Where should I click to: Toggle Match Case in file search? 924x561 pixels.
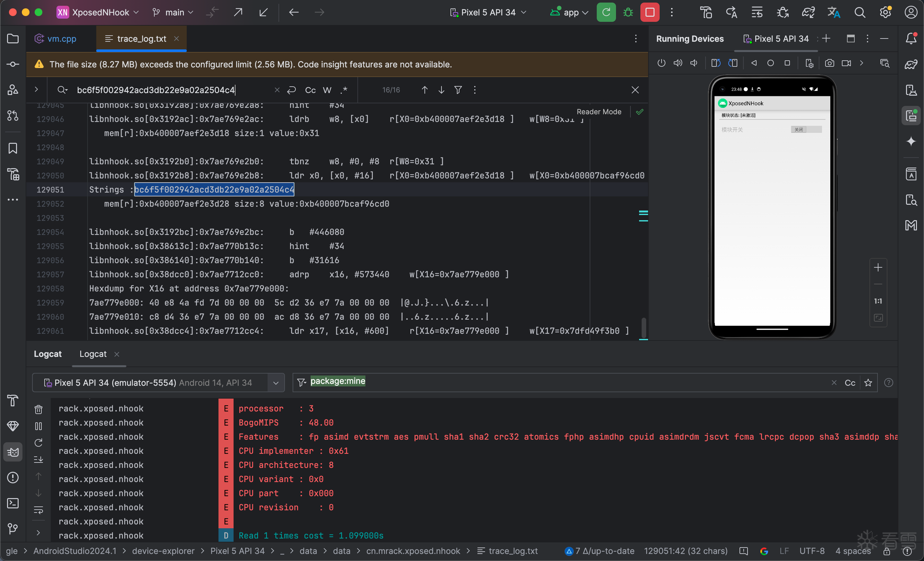(x=310, y=90)
